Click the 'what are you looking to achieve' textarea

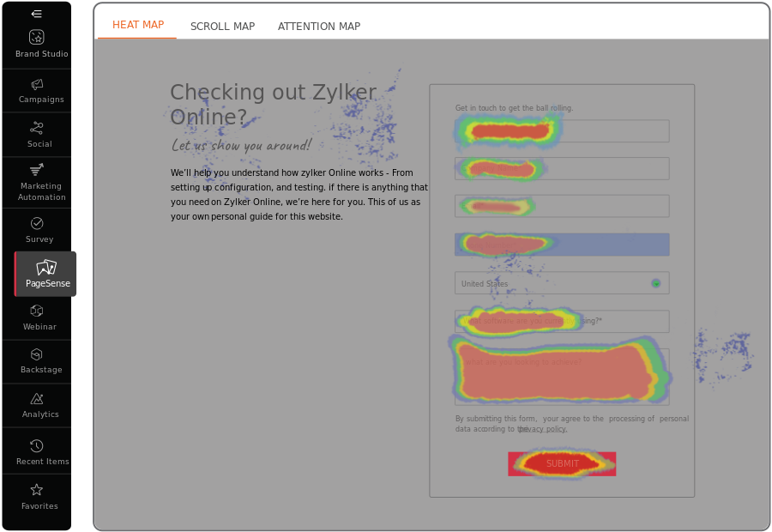[x=562, y=377]
